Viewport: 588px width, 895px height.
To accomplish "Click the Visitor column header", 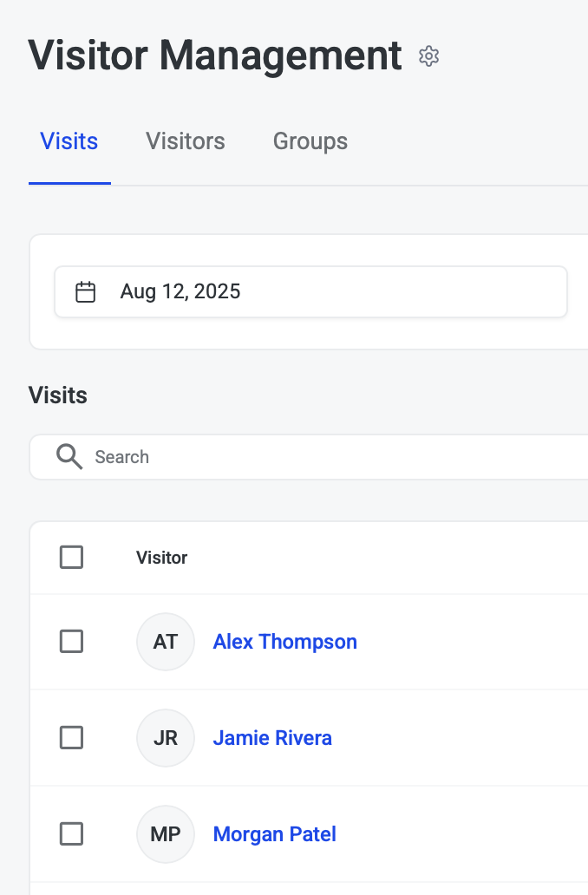I will (x=162, y=558).
